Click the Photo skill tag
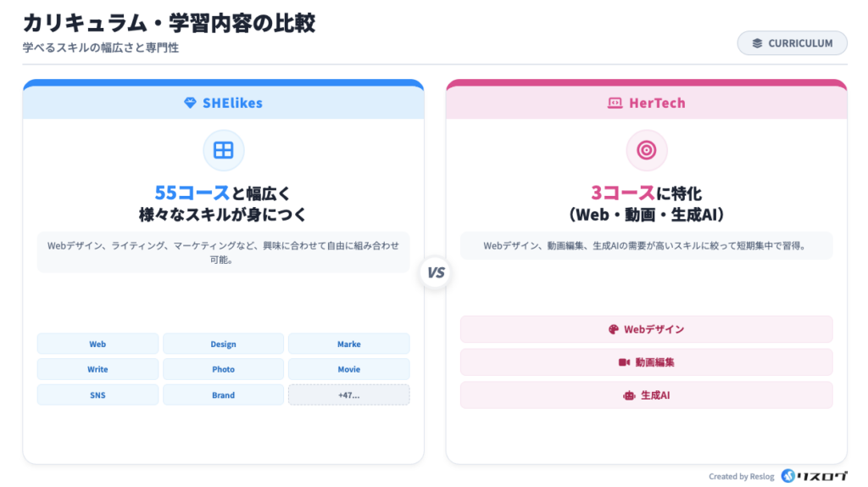Image resolution: width=868 pixels, height=487 pixels. 224,370
